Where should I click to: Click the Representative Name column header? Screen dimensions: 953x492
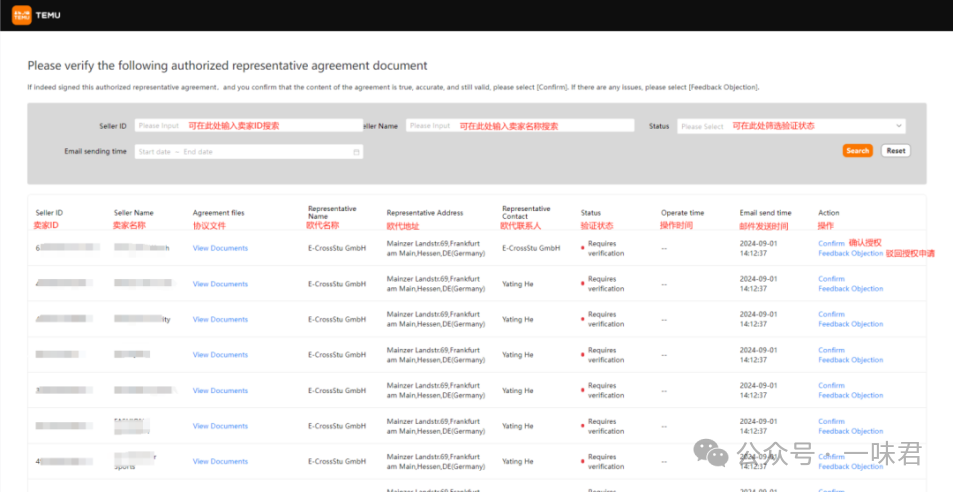(x=332, y=213)
